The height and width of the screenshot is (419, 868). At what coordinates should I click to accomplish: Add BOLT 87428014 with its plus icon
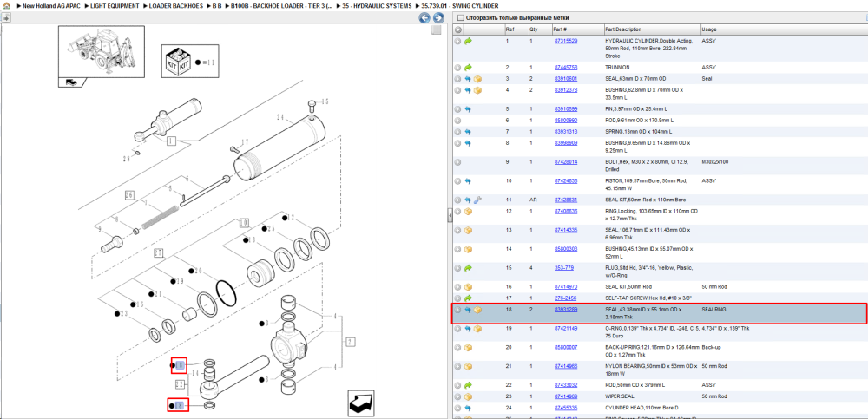click(x=457, y=162)
